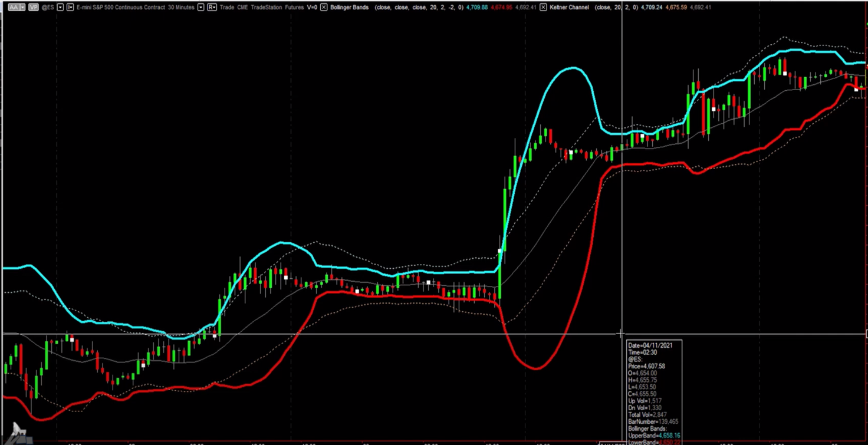Toggle off the Keltner Channel X checkbox

544,8
